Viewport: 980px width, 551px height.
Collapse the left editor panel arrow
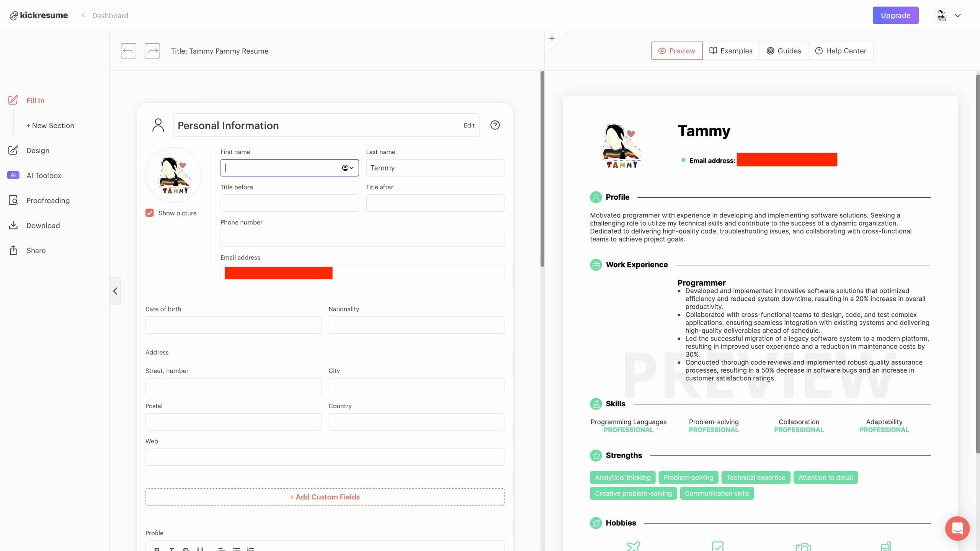(115, 291)
